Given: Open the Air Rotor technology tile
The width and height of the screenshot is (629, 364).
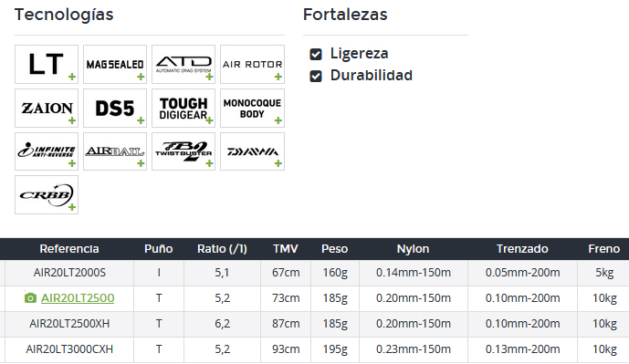Looking at the screenshot, I should (x=252, y=64).
